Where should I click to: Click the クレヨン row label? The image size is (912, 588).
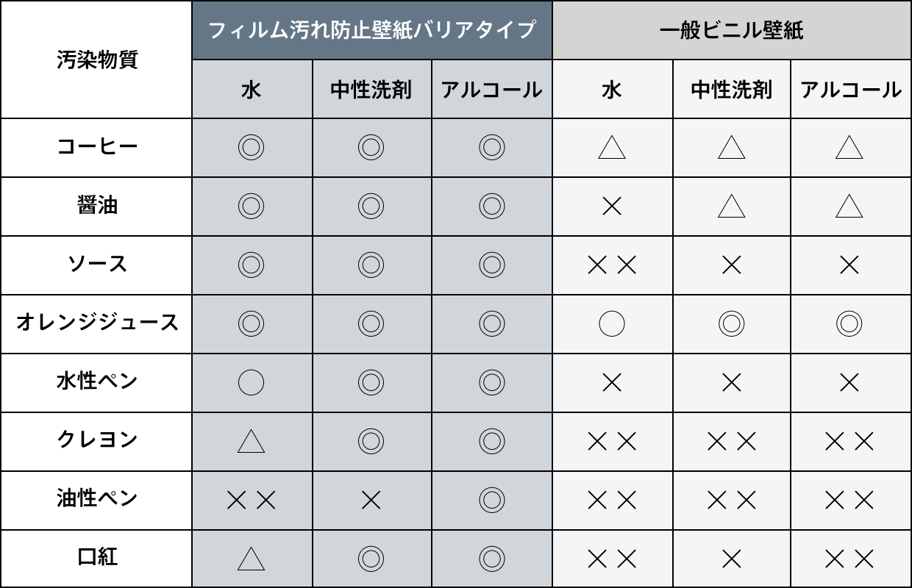tap(97, 440)
